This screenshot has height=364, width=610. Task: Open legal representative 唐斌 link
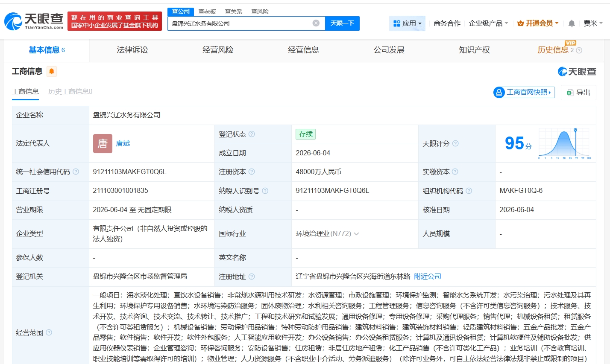coord(123,143)
